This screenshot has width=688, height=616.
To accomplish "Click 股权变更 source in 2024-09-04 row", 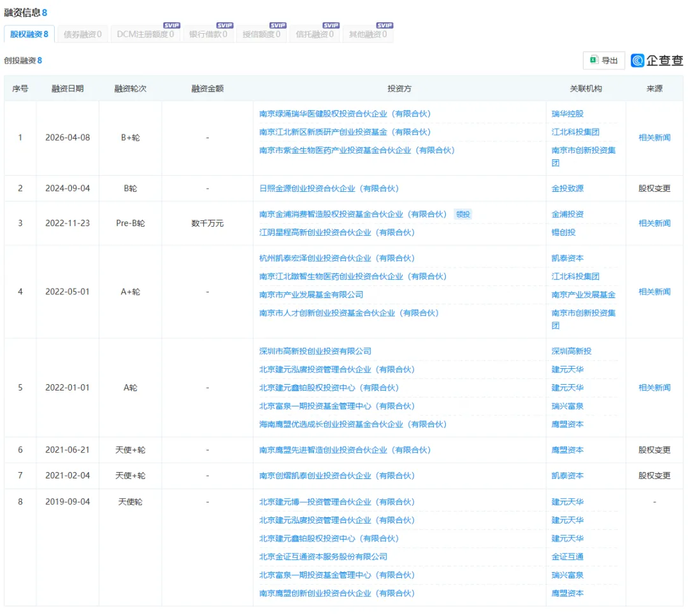I will (x=654, y=189).
